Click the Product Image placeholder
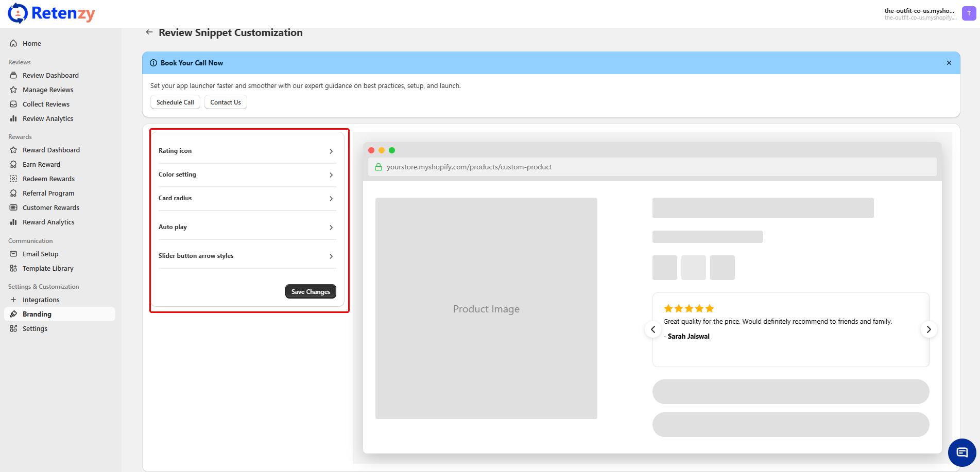This screenshot has width=980, height=472. point(486,308)
